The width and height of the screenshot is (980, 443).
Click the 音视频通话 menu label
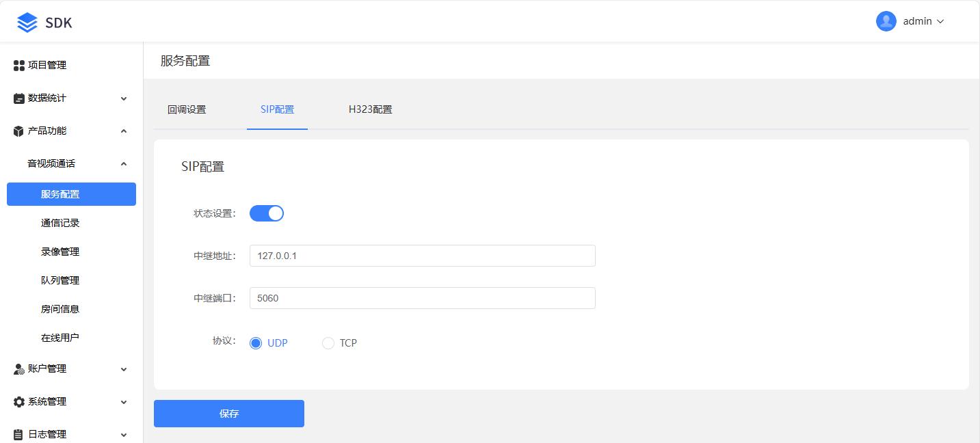pyautogui.click(x=51, y=163)
